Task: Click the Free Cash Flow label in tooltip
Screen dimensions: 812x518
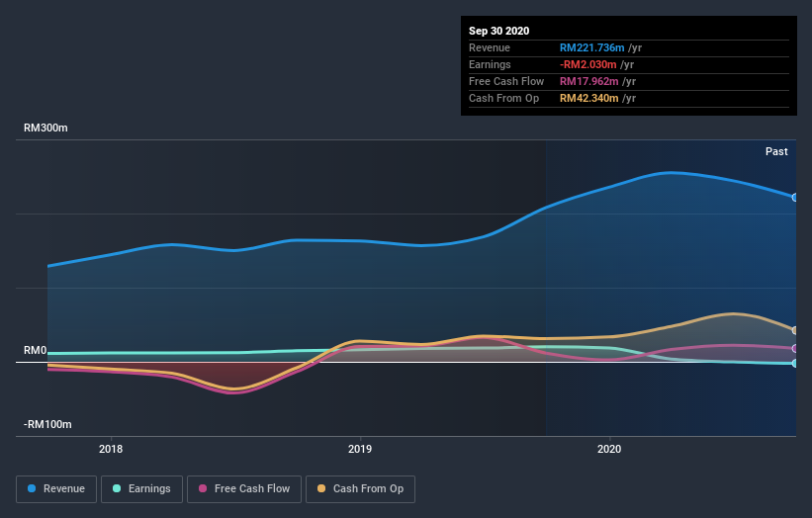Action: [x=506, y=81]
